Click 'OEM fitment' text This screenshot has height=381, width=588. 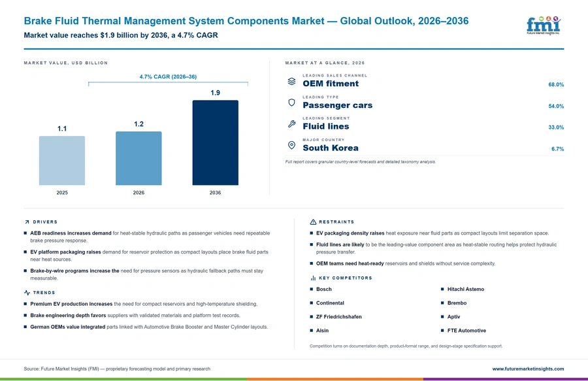331,84
